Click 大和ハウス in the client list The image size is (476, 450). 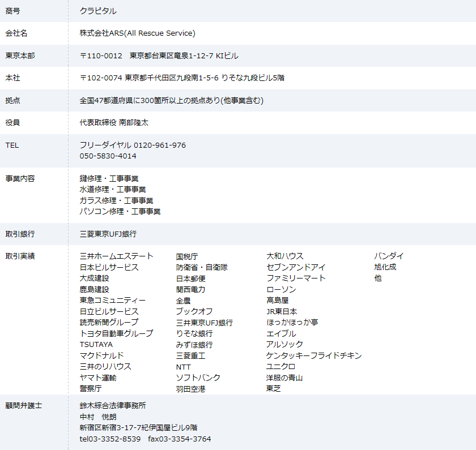(284, 256)
